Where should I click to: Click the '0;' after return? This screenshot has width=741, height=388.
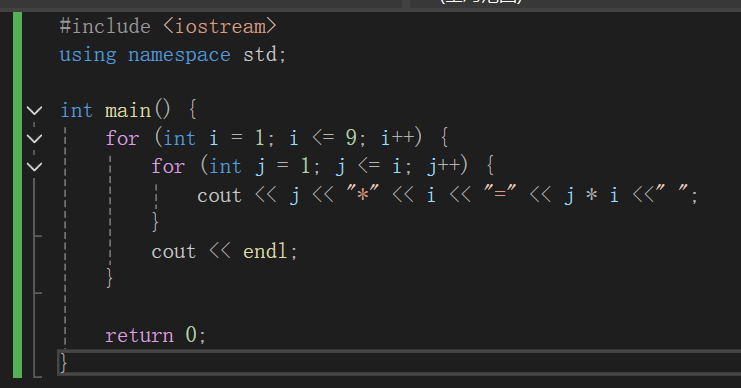pyautogui.click(x=196, y=335)
